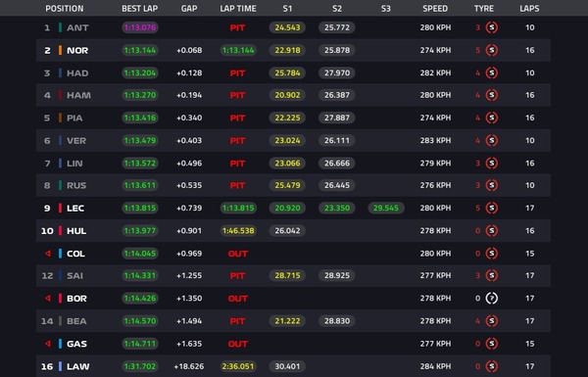
Task: Click the unknown tyre icon in BOR row
Action: (492, 299)
